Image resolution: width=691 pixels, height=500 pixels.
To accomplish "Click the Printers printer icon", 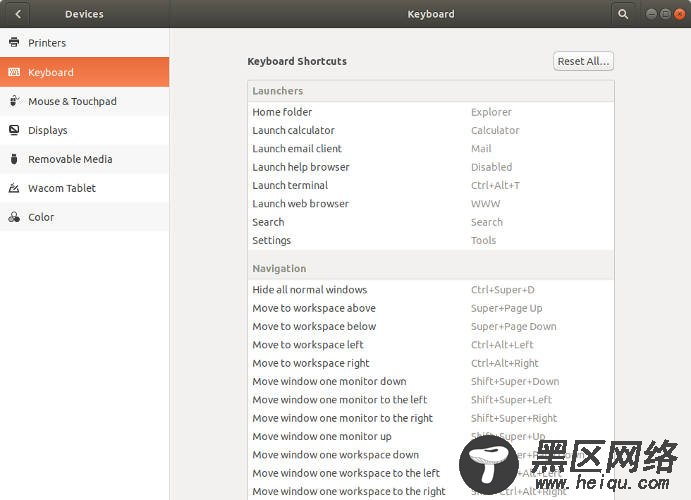I will (x=14, y=42).
